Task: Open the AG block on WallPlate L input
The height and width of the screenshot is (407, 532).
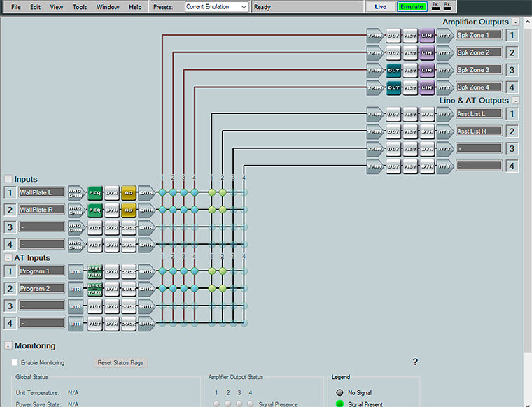Action: tap(129, 193)
